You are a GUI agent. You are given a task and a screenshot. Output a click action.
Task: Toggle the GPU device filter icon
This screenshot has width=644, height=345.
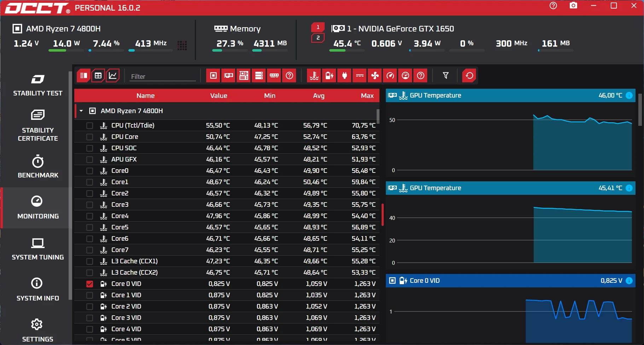point(228,76)
